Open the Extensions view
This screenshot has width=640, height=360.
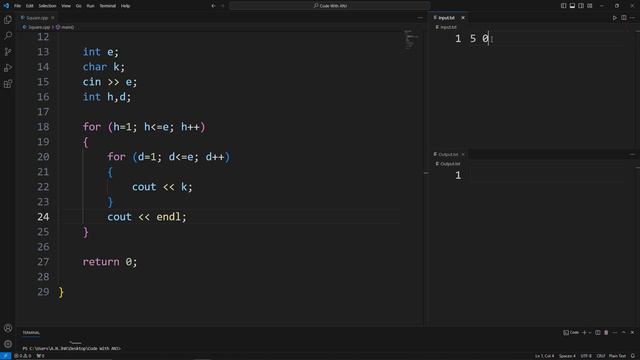coord(8,84)
